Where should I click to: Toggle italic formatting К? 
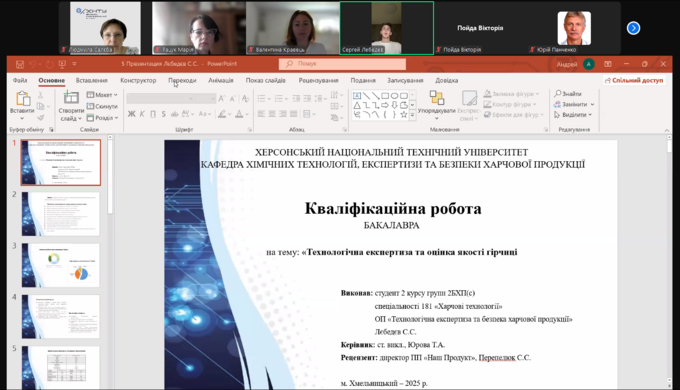pyautogui.click(x=142, y=114)
